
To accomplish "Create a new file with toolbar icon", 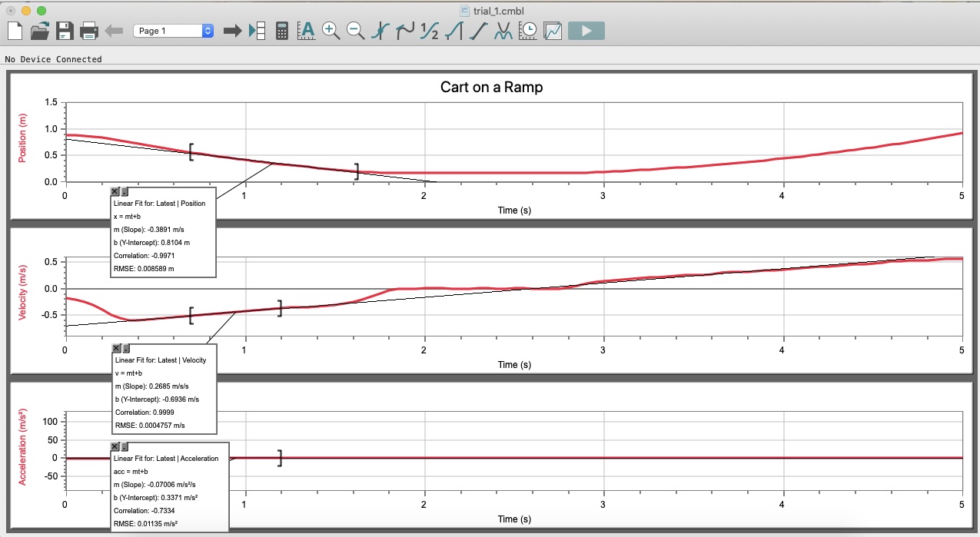I will 15,31.
